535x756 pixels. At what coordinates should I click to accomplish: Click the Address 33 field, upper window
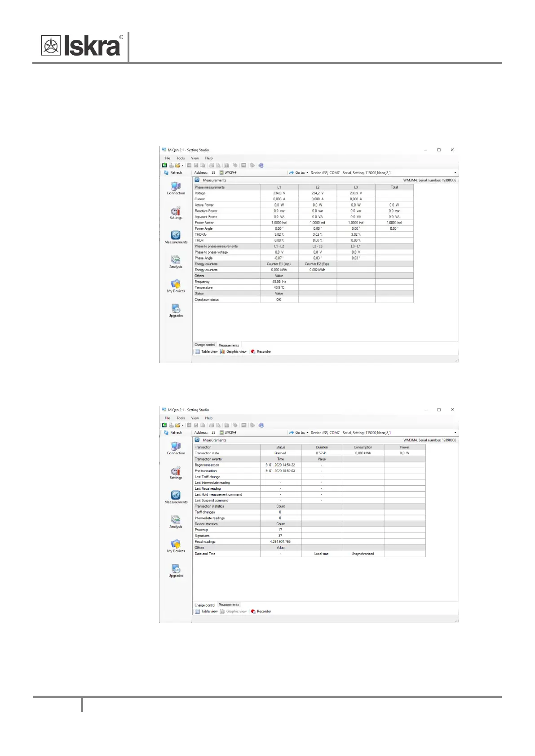pyautogui.click(x=213, y=172)
